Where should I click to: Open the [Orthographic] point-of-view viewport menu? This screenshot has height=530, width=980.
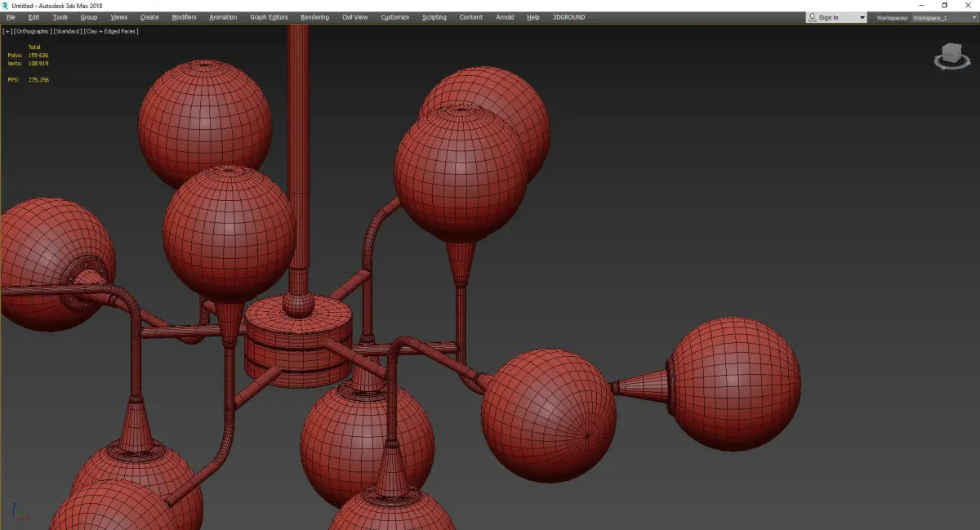[x=33, y=31]
